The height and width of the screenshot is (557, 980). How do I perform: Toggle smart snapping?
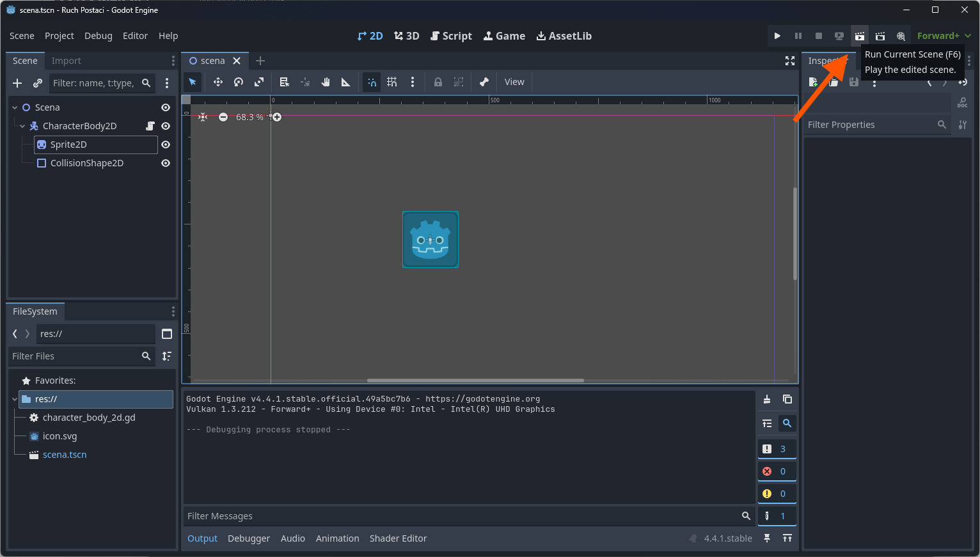click(x=372, y=82)
